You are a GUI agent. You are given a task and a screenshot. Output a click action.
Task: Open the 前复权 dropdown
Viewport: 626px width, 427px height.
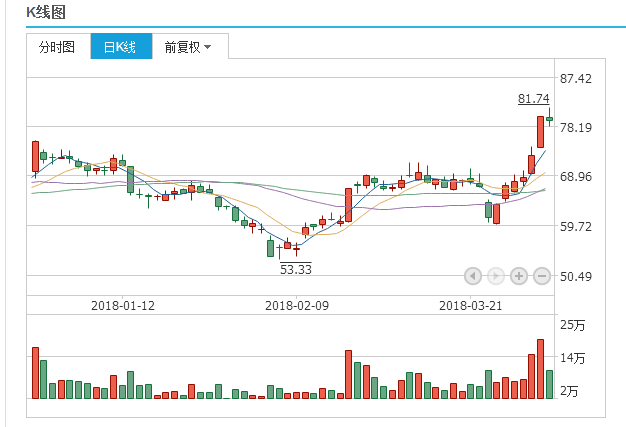(188, 47)
